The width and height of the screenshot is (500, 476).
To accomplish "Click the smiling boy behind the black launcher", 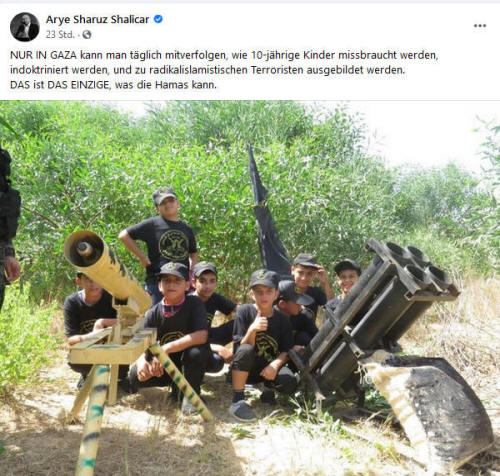I will [347, 278].
